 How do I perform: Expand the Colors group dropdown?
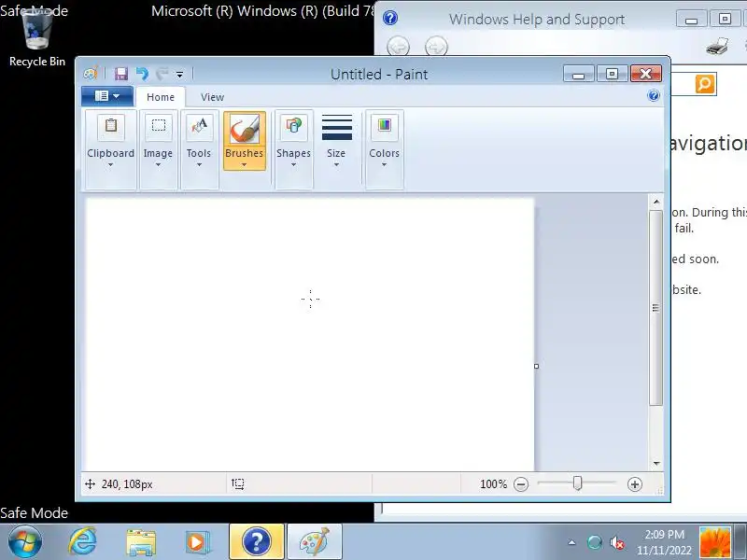[384, 165]
